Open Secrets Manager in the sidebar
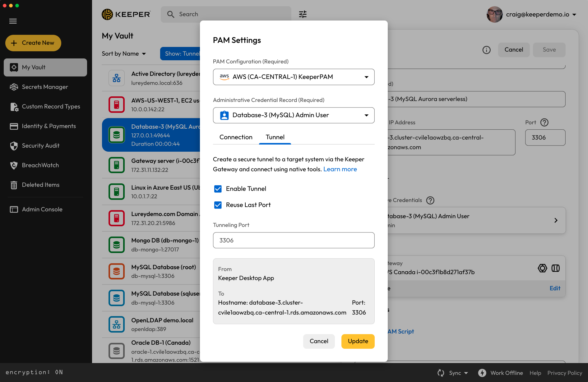This screenshot has height=382, width=588. click(x=45, y=87)
